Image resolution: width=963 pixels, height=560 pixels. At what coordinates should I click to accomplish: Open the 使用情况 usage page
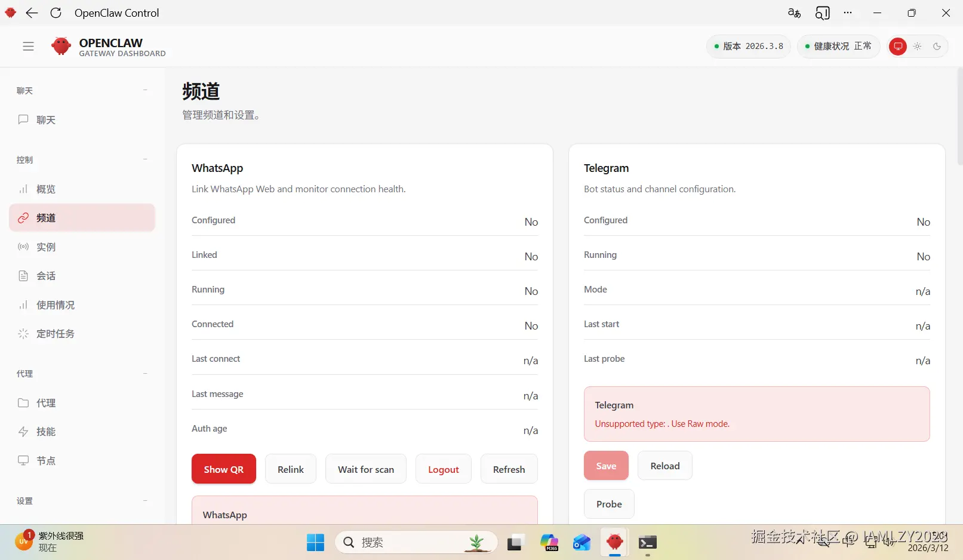(82, 305)
